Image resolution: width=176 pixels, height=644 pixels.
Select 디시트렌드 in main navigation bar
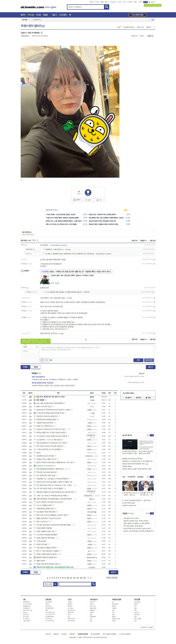point(63,15)
